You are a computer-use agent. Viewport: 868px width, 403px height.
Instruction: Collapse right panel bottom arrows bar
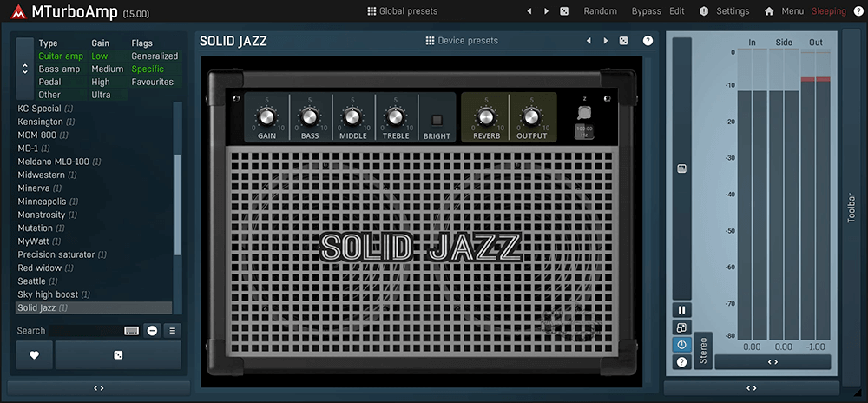point(751,388)
